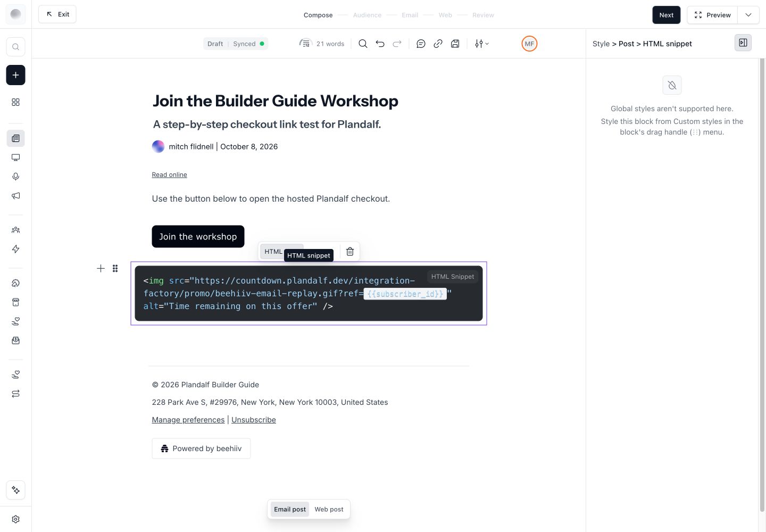
Task: Redo the last undone edit
Action: pyautogui.click(x=397, y=44)
